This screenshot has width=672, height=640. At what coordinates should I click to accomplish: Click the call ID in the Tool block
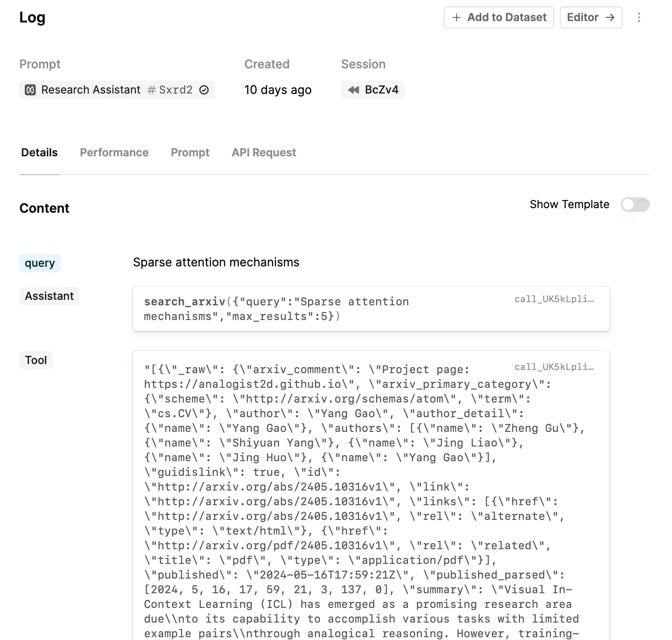tap(554, 367)
